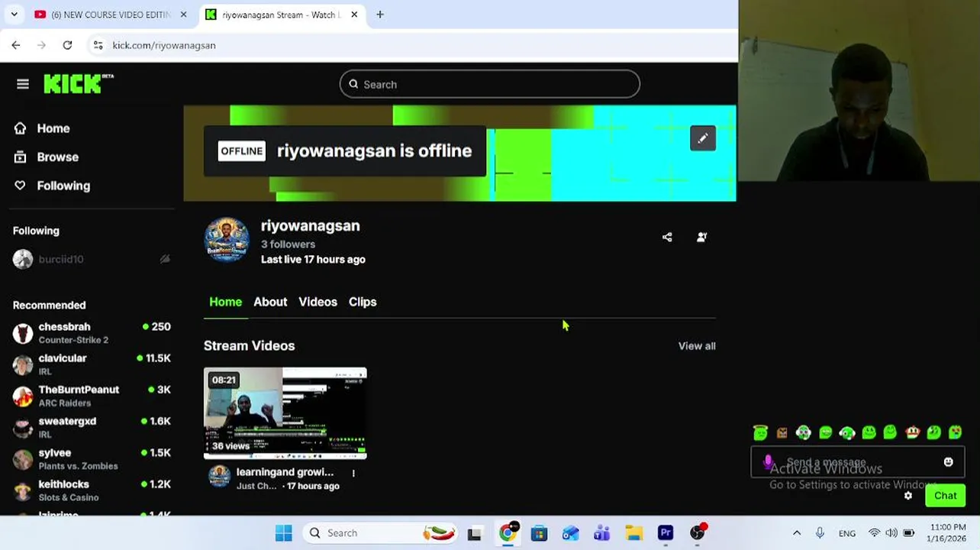The height and width of the screenshot is (550, 980).
Task: Click the Windows Start button
Action: point(284,533)
